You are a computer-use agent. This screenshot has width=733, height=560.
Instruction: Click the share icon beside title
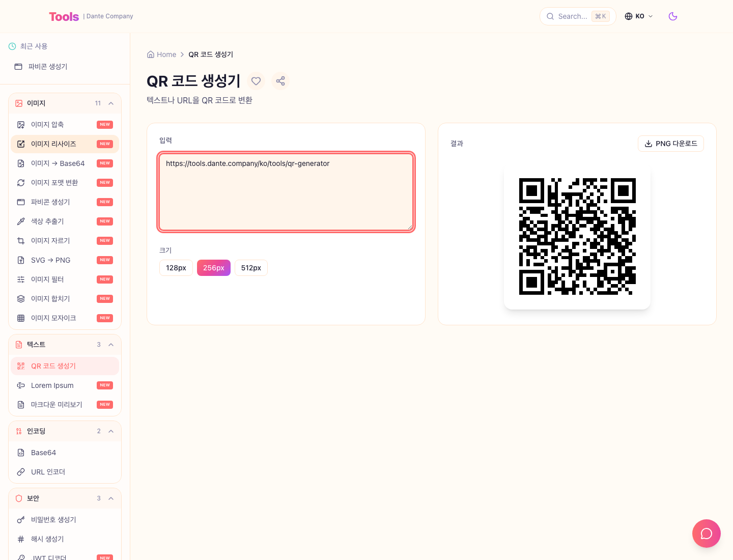click(280, 81)
